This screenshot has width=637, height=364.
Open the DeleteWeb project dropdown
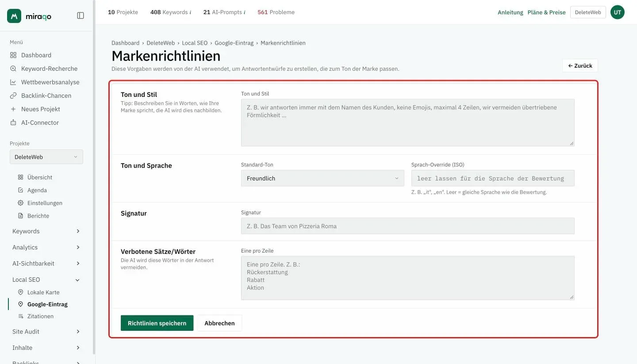46,157
